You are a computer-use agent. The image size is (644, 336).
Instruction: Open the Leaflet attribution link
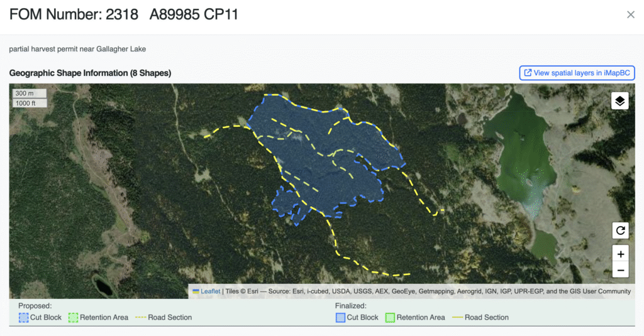tap(211, 291)
